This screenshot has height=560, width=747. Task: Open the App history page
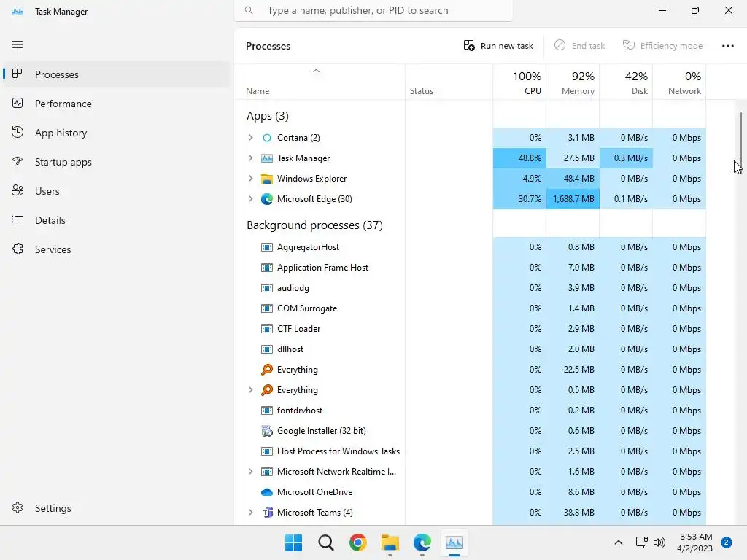point(117,133)
